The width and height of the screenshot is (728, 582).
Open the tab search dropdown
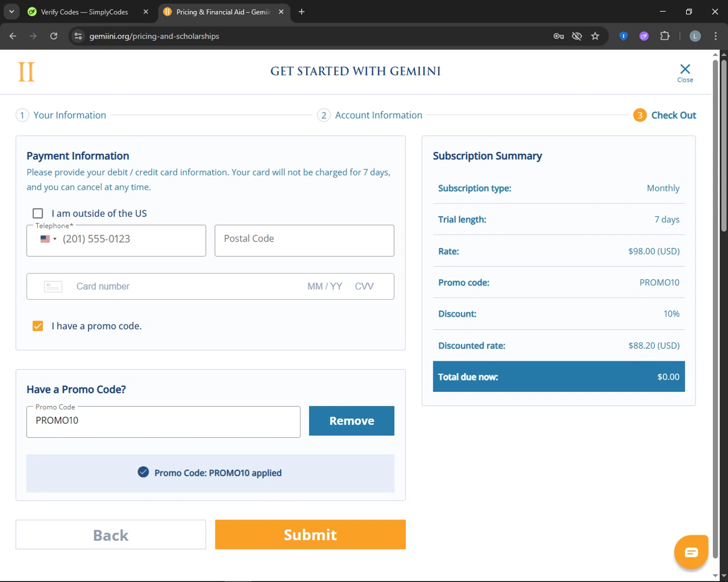[12, 12]
